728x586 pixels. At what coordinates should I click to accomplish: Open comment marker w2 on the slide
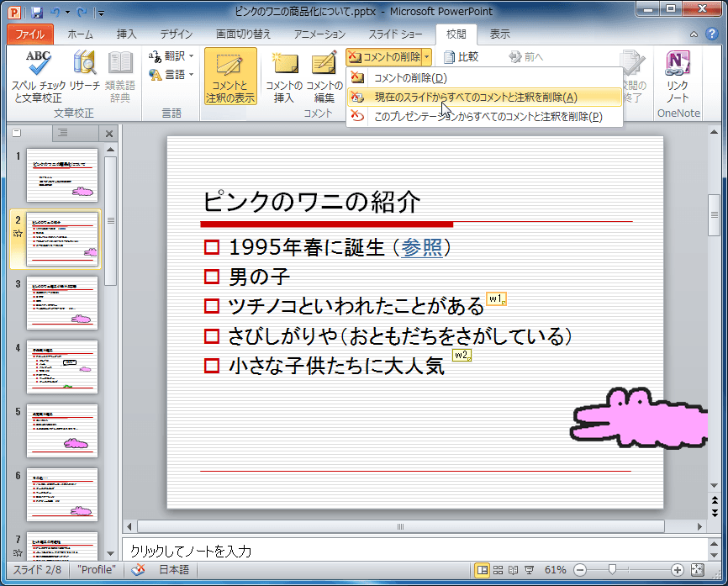pos(462,356)
